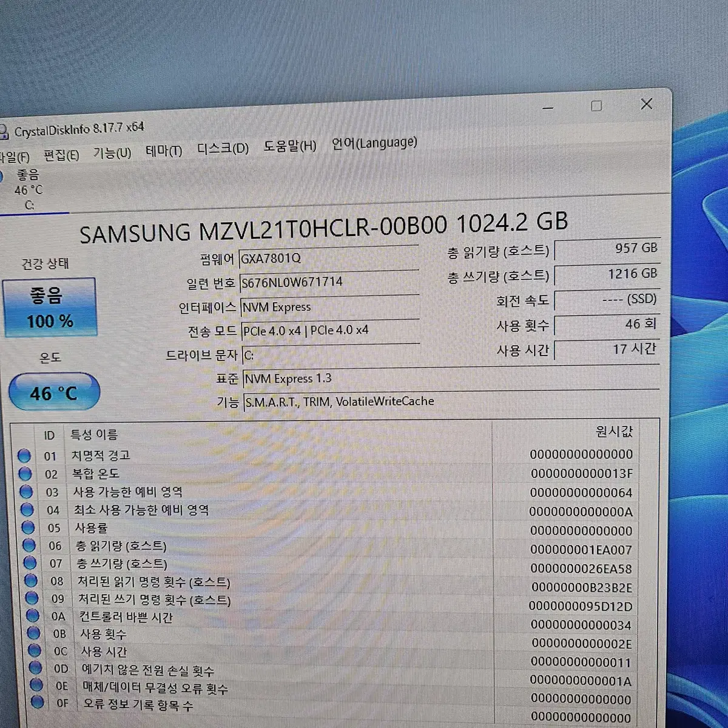Open the 도움말(H) menu
This screenshot has height=728, width=728.
(x=290, y=146)
